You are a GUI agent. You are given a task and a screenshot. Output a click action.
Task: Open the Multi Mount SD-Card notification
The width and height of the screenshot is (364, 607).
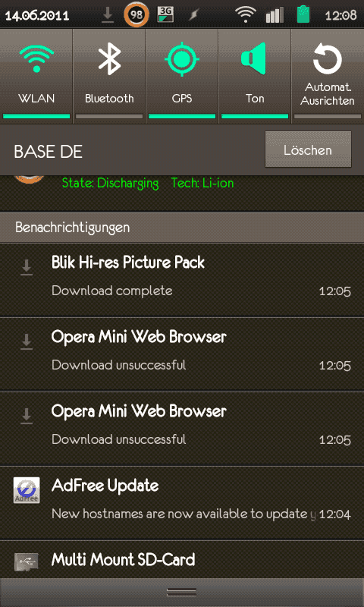(x=182, y=559)
